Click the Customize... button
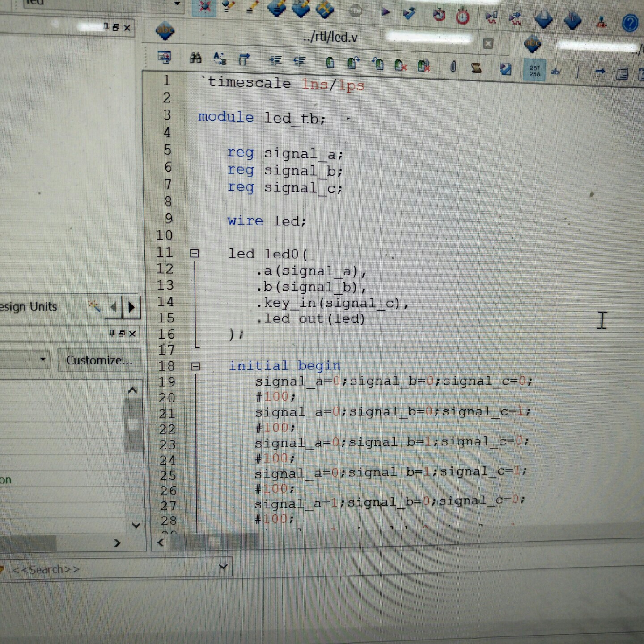 [99, 360]
